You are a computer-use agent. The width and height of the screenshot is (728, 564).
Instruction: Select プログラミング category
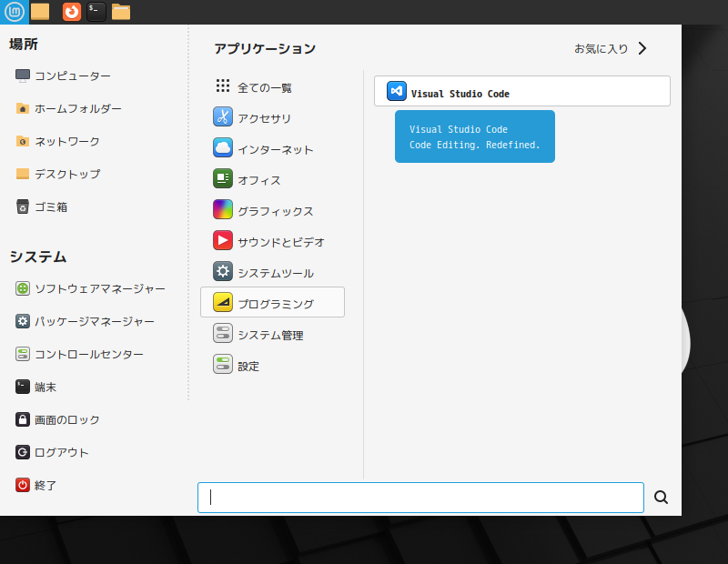272,303
